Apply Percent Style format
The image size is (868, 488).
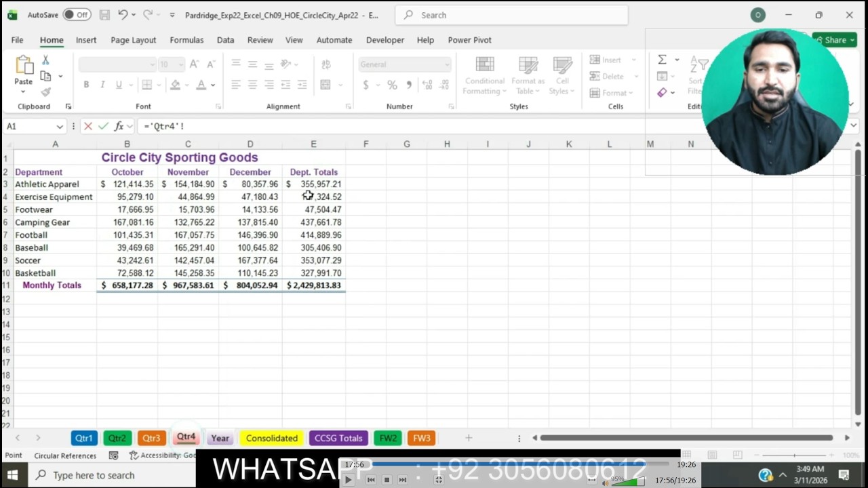392,85
